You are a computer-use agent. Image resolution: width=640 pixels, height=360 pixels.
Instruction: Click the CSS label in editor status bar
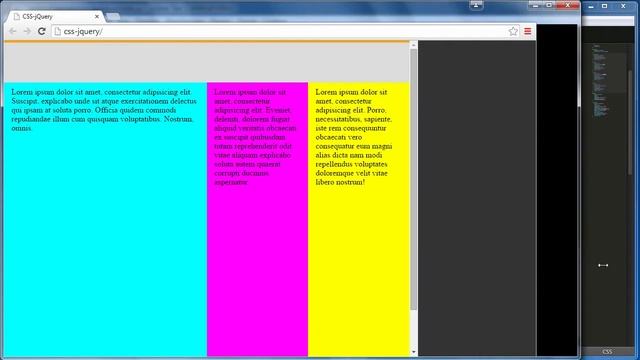607,351
